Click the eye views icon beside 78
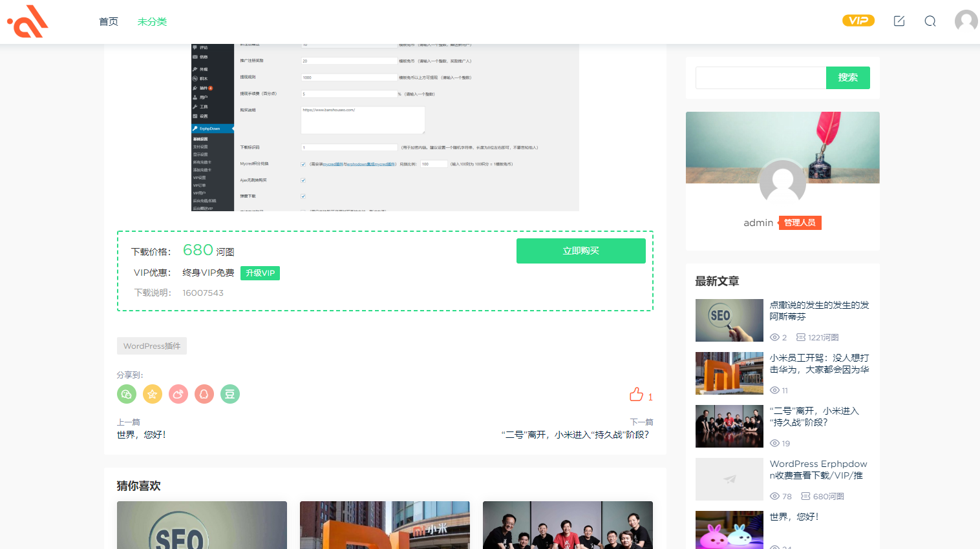This screenshot has height=549, width=980. pos(774,496)
